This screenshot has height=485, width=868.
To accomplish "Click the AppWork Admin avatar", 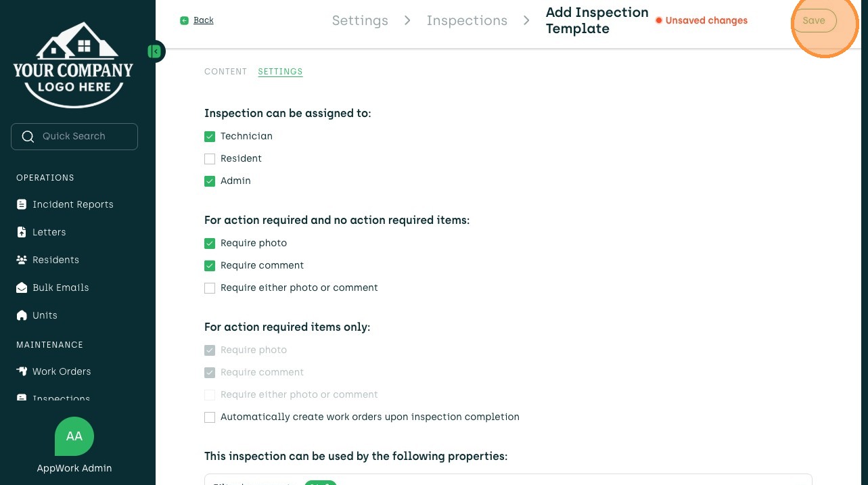I will pyautogui.click(x=74, y=436).
